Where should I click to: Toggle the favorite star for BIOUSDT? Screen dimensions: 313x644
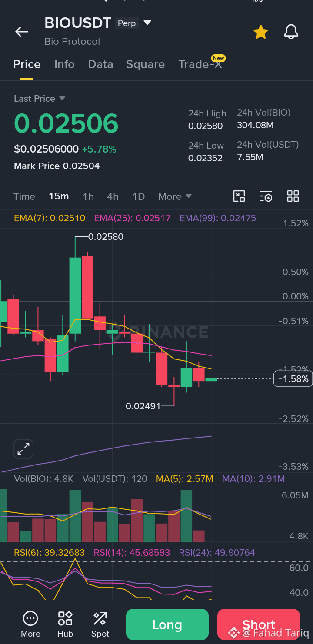(x=260, y=32)
